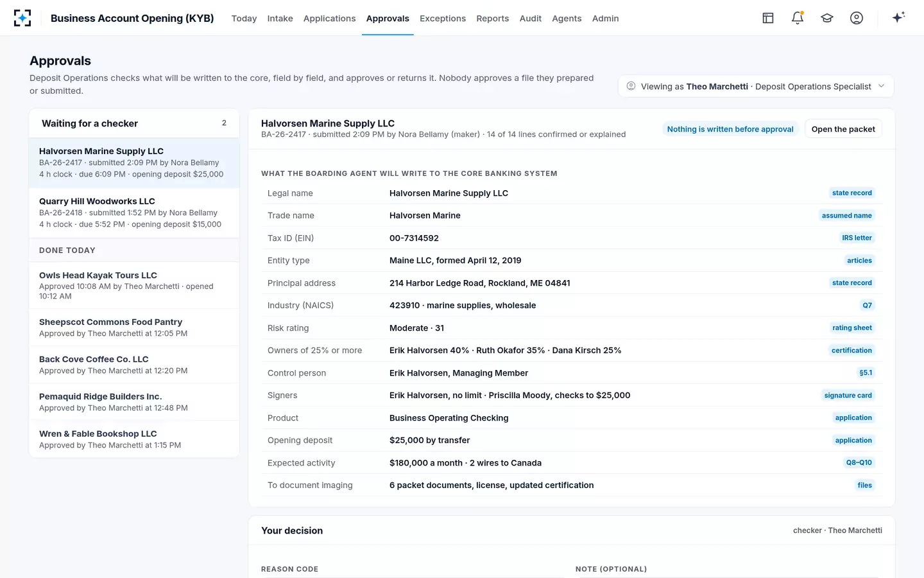Click the Tax ID value 00-7314592
924x578 pixels.
414,238
